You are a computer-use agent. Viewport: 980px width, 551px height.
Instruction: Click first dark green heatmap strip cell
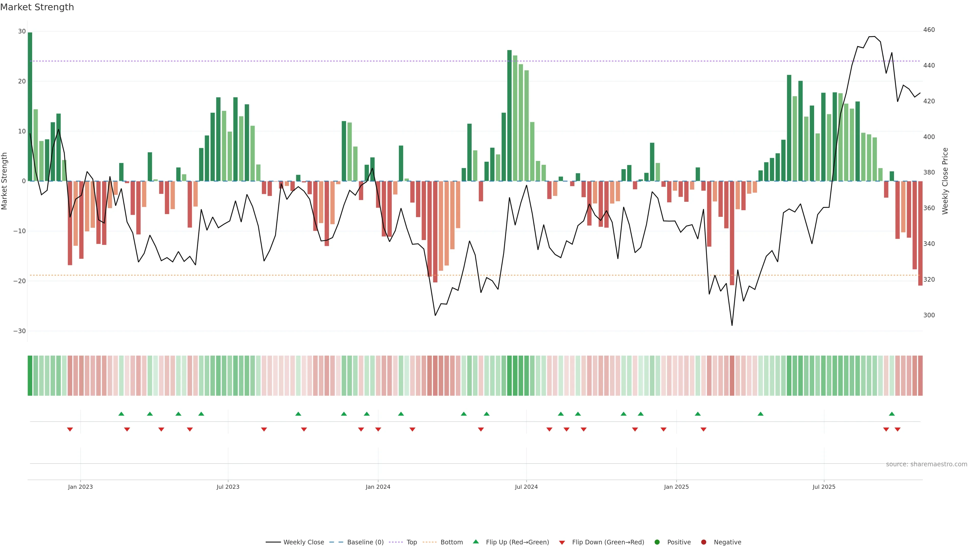[30, 376]
